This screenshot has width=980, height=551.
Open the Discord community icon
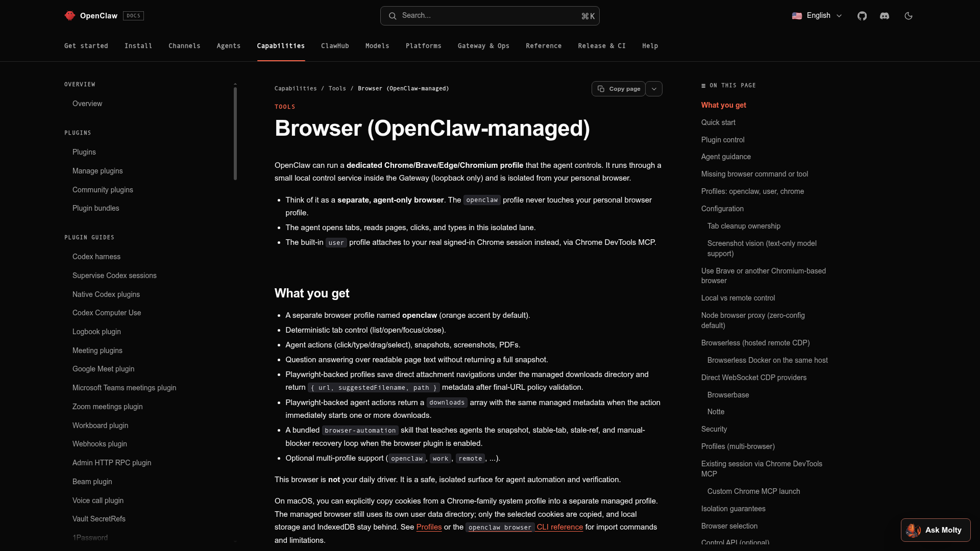point(885,16)
